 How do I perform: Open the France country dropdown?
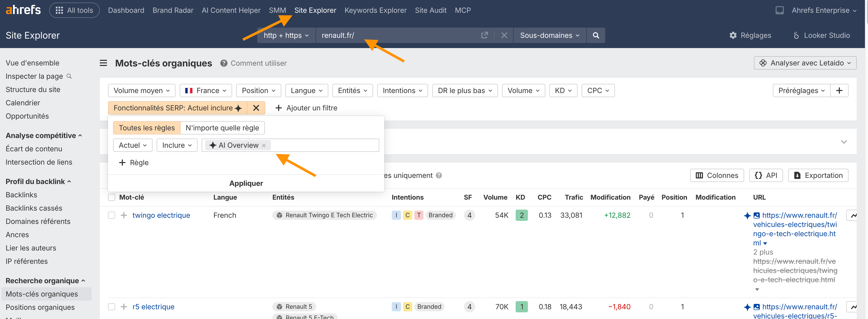[206, 90]
